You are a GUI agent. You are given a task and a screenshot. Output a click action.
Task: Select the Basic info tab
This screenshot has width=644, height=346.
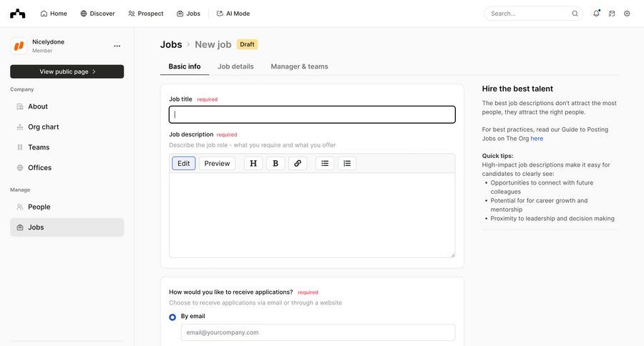pyautogui.click(x=185, y=66)
